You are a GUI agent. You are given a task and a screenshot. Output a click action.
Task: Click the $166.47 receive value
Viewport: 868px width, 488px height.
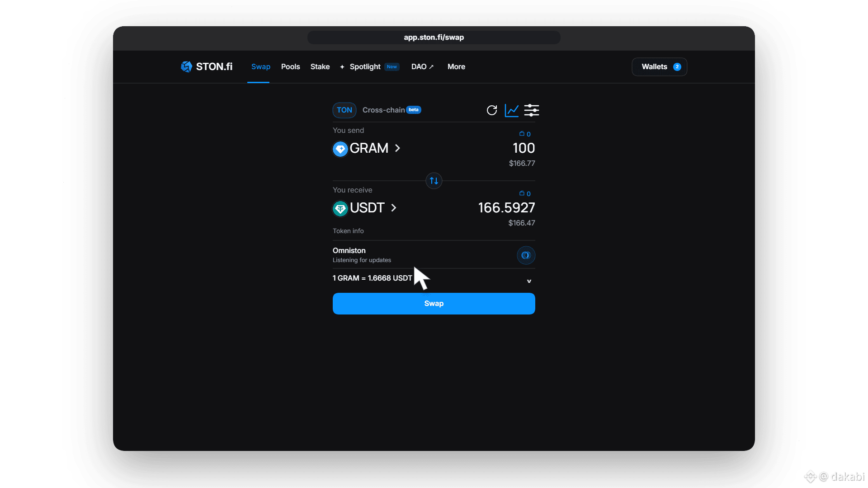(x=522, y=223)
